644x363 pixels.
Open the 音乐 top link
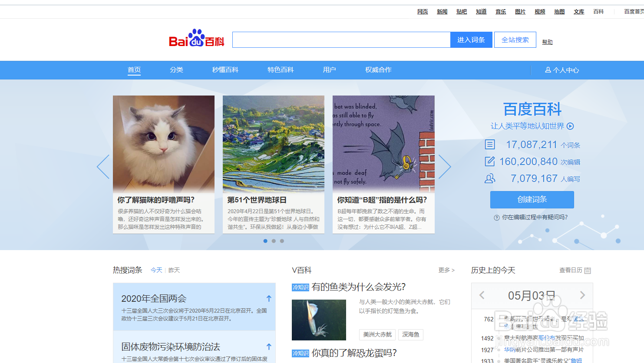point(501,12)
